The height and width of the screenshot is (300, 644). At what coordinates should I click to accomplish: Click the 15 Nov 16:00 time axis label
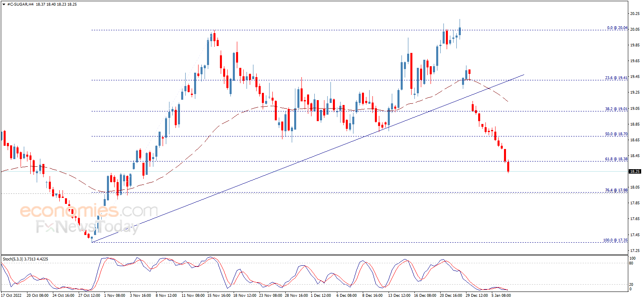(219, 296)
